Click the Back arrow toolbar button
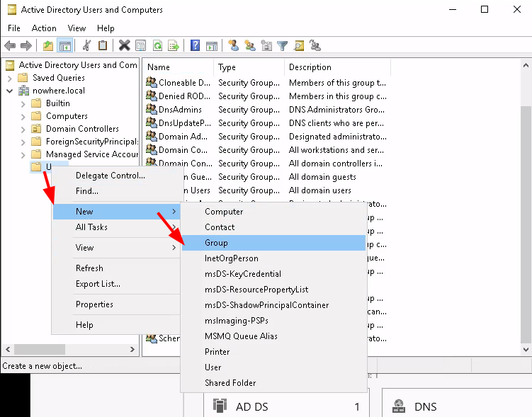This screenshot has height=417, width=532. coord(10,45)
